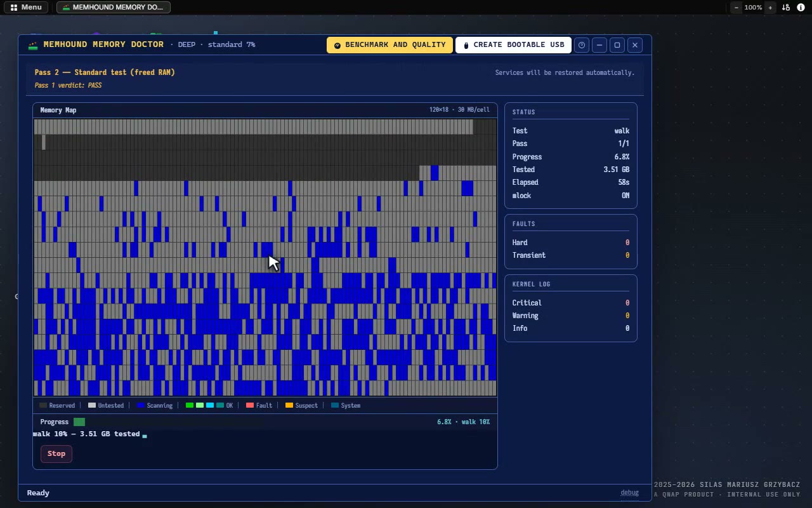This screenshot has height=508, width=812.
Task: Click the Fault legend swatch
Action: pos(250,405)
